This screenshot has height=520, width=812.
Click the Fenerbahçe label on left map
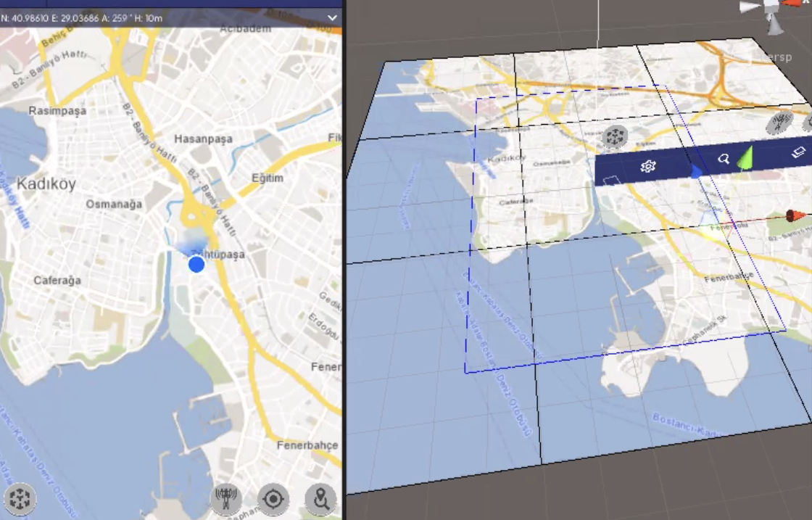[x=307, y=445]
